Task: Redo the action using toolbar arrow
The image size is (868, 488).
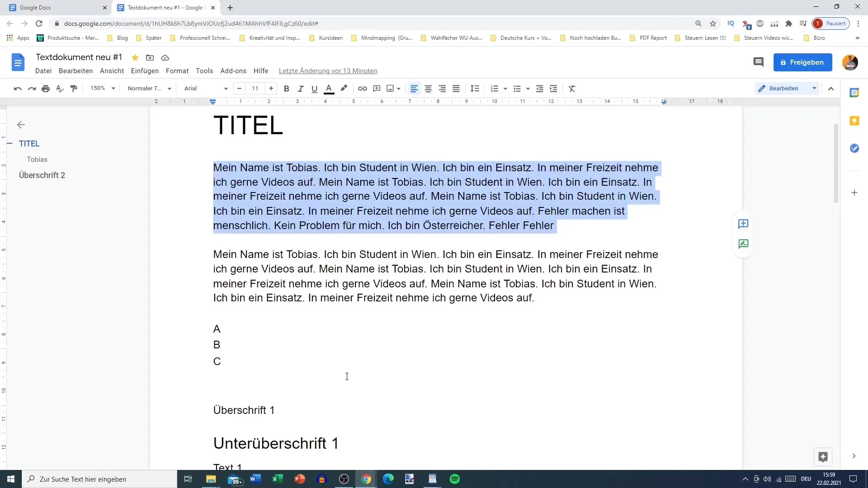Action: pyautogui.click(x=32, y=89)
